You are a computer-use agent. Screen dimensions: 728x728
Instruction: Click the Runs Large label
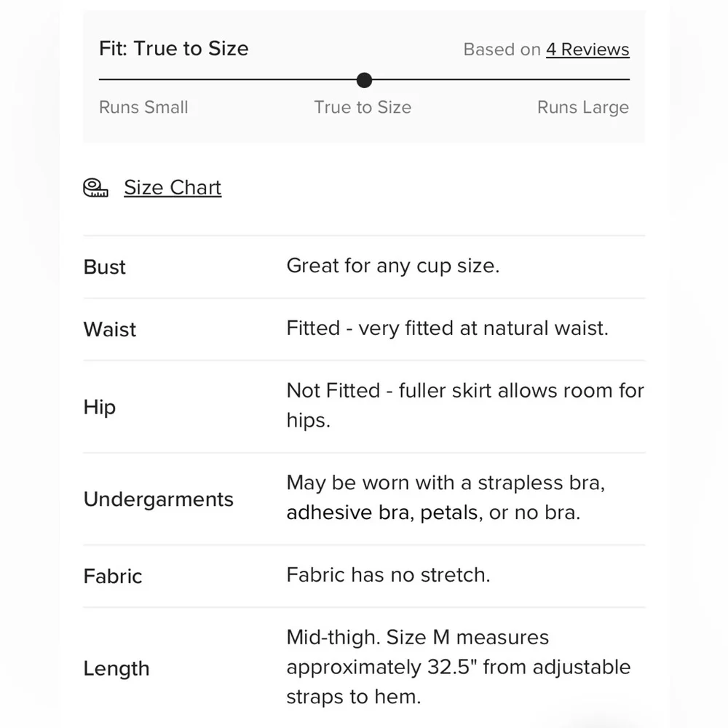(583, 107)
